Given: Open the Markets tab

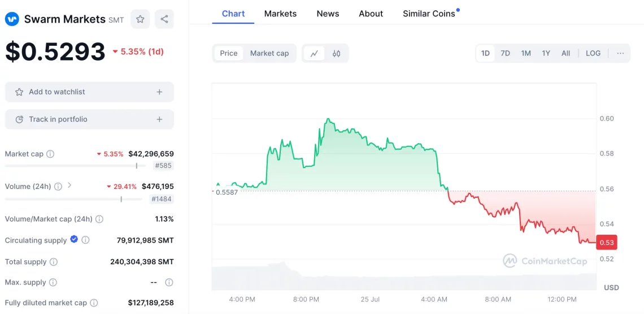Looking at the screenshot, I should point(281,14).
